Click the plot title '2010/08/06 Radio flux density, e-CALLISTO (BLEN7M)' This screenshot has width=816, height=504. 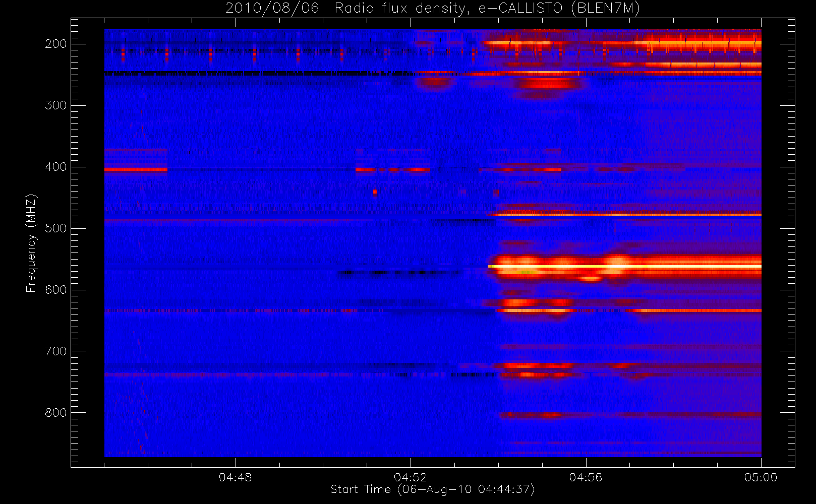432,8
